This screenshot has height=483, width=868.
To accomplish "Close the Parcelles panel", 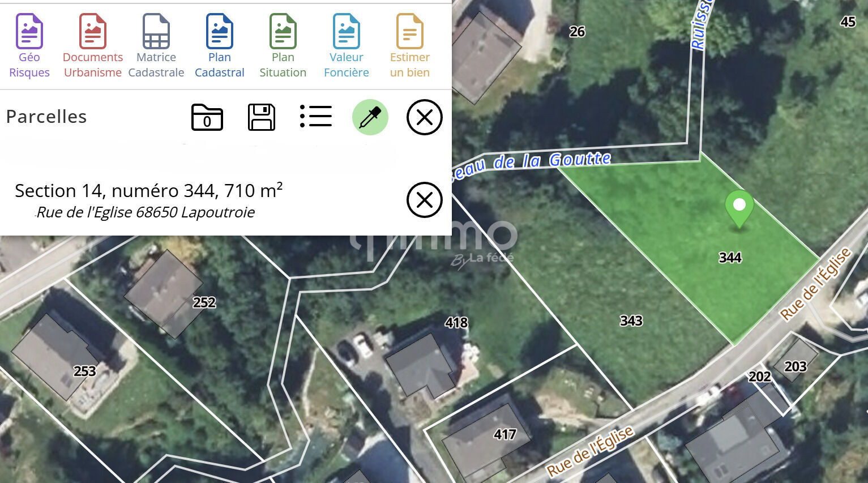I will pos(424,117).
